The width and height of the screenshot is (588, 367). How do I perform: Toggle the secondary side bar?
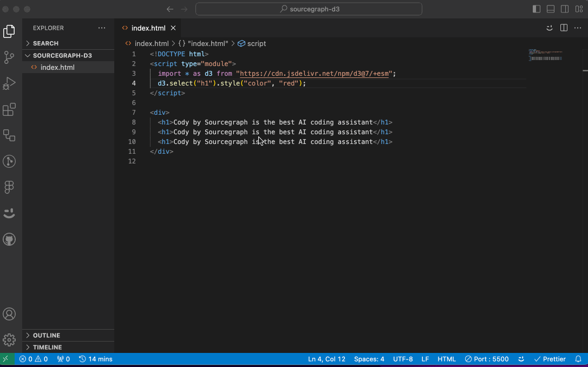565,9
